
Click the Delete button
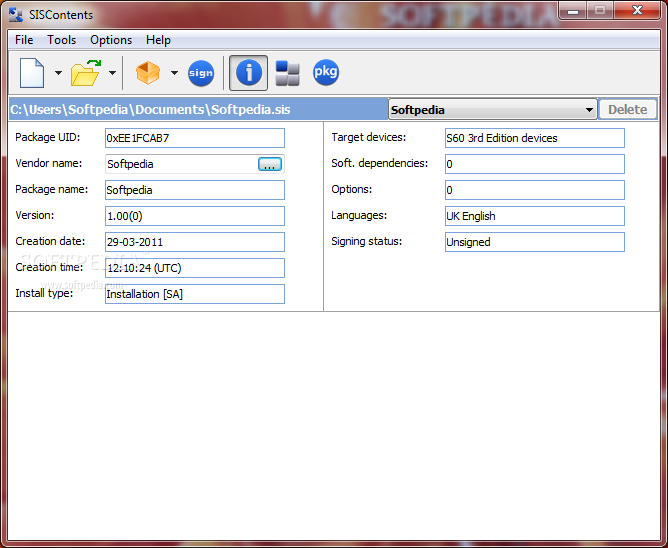[x=628, y=110]
